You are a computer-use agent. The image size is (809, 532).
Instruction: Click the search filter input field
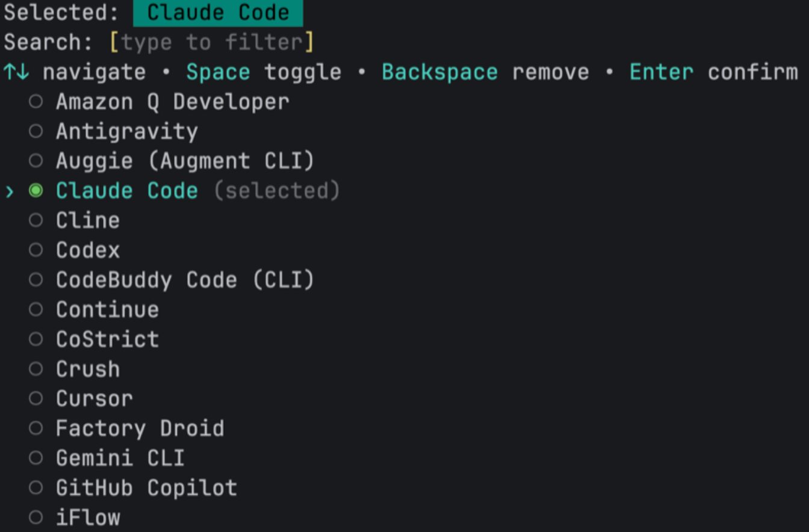(x=212, y=42)
